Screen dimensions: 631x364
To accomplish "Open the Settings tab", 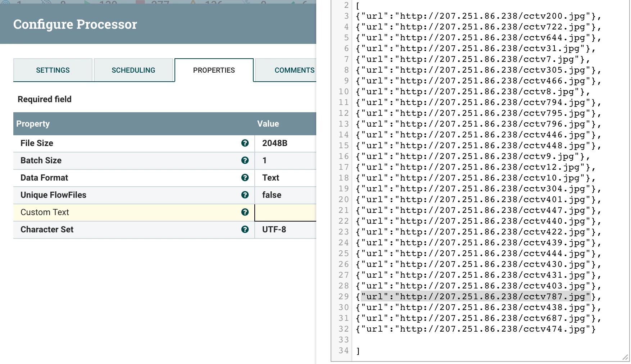I will [x=53, y=70].
